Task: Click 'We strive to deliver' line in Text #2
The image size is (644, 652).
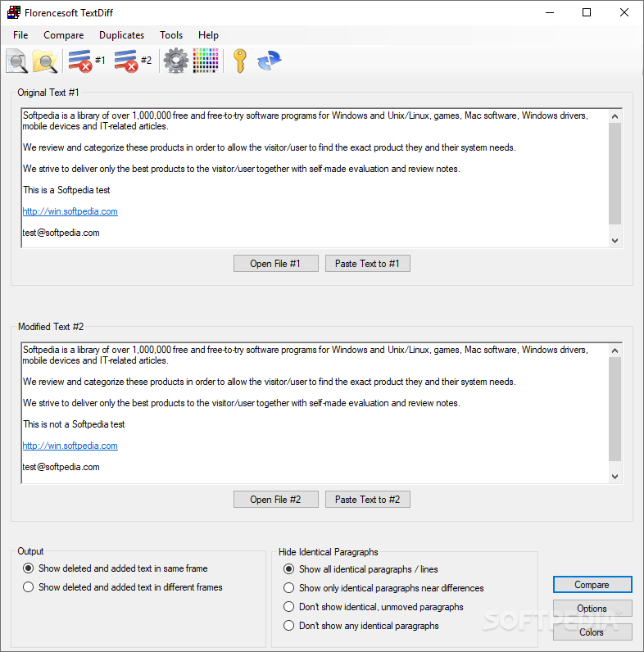Action: (x=242, y=403)
